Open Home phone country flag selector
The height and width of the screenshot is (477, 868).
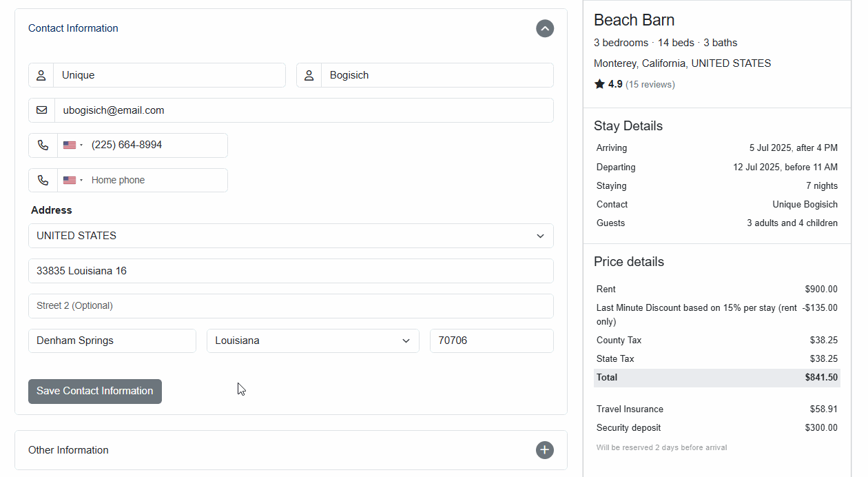pyautogui.click(x=72, y=181)
